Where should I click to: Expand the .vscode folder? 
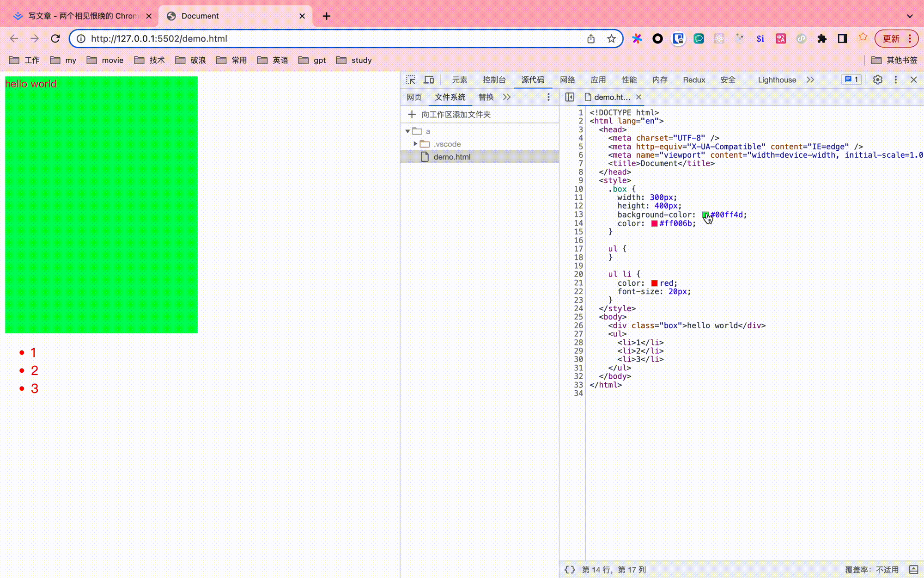click(x=415, y=144)
